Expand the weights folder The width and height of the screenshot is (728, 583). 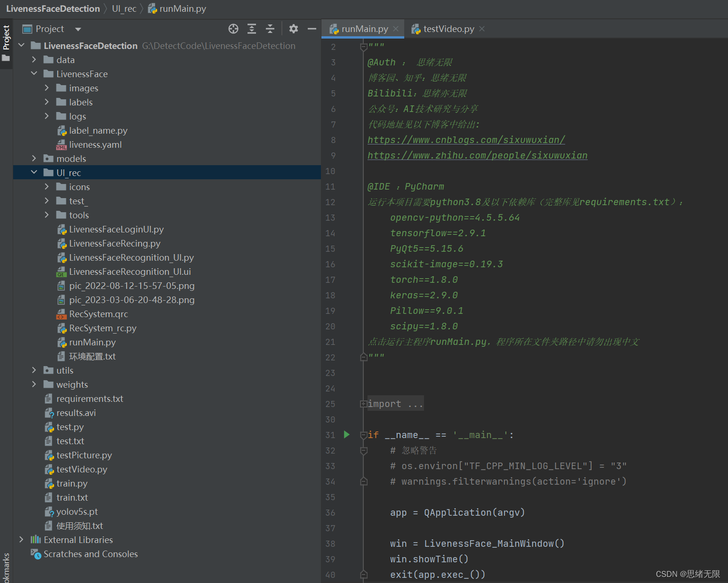point(34,384)
